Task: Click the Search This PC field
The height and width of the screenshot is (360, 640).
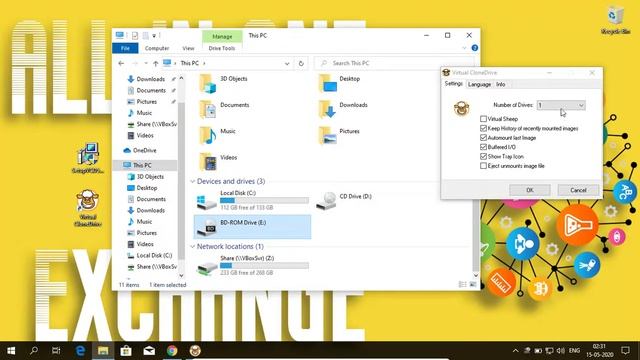Action: coord(395,63)
